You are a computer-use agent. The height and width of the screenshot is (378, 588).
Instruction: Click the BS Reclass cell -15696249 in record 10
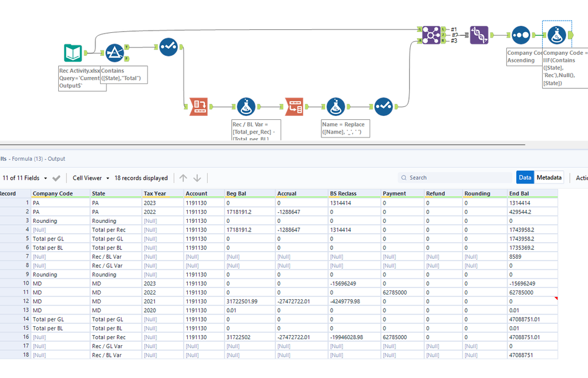354,283
